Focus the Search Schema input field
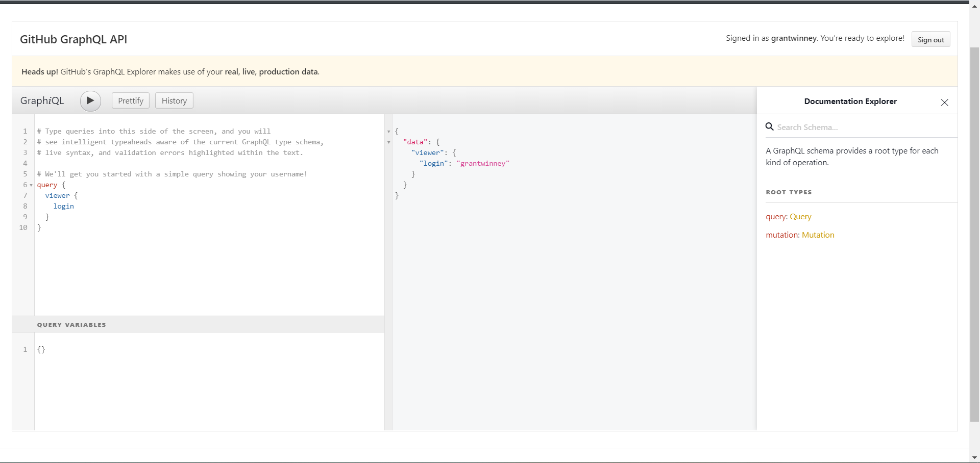 pos(863,127)
